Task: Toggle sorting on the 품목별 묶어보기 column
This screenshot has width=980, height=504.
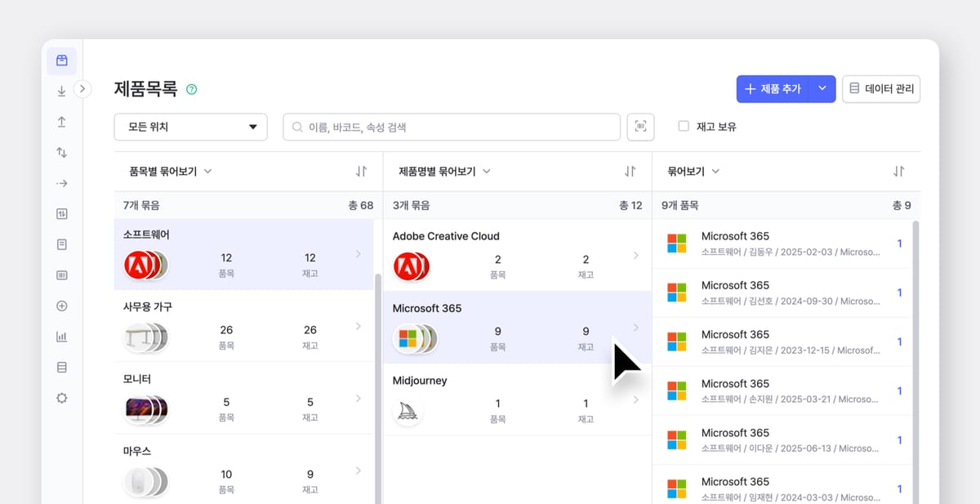Action: [x=362, y=171]
